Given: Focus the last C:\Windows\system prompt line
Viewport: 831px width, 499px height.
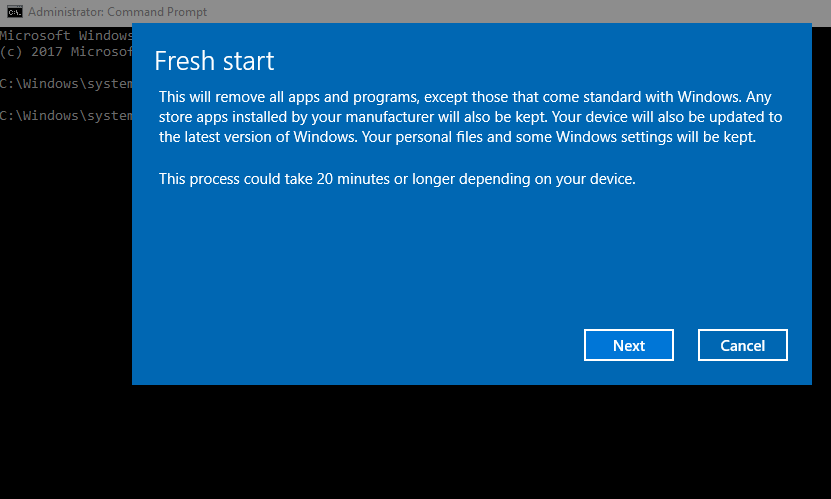Looking at the screenshot, I should 66,115.
